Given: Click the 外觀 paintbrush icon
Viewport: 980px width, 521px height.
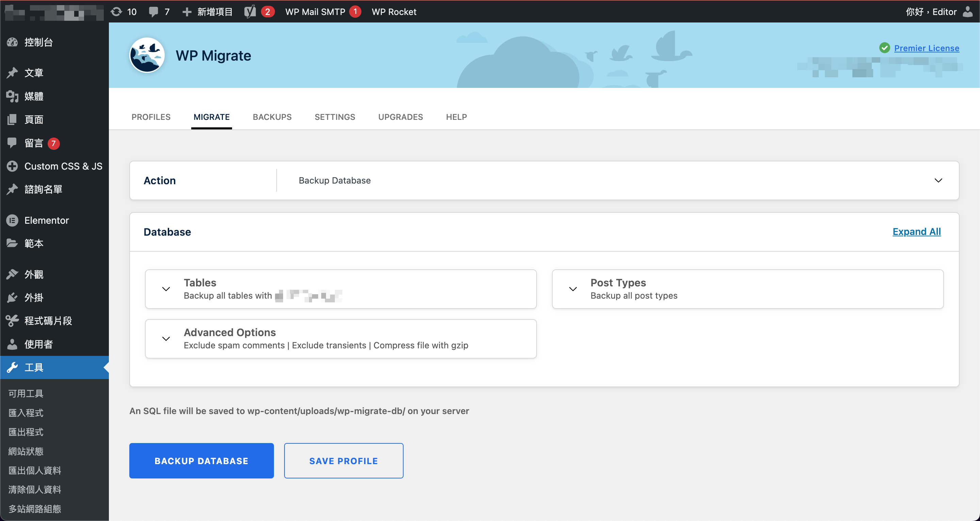Looking at the screenshot, I should point(12,274).
